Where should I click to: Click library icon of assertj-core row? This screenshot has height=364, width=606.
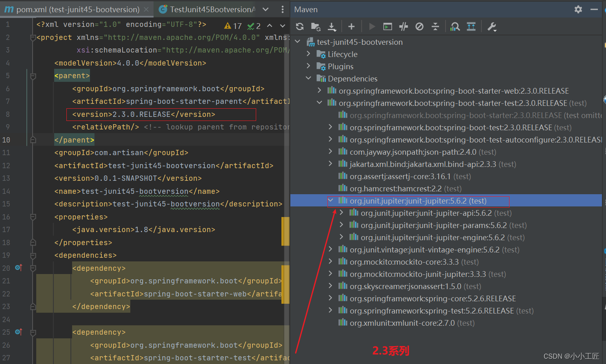pos(343,176)
